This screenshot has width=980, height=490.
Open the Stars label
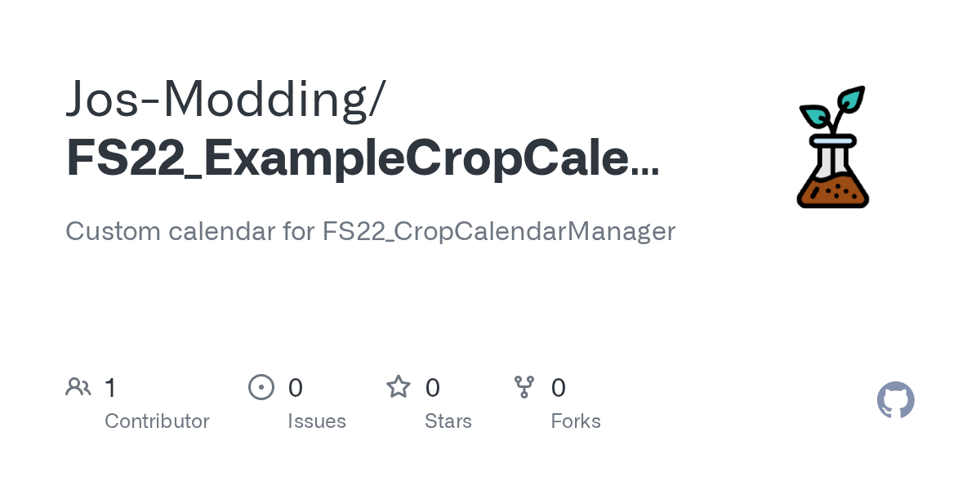448,421
